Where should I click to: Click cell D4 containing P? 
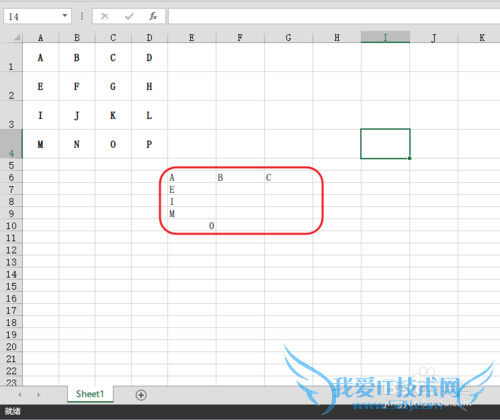tap(149, 144)
